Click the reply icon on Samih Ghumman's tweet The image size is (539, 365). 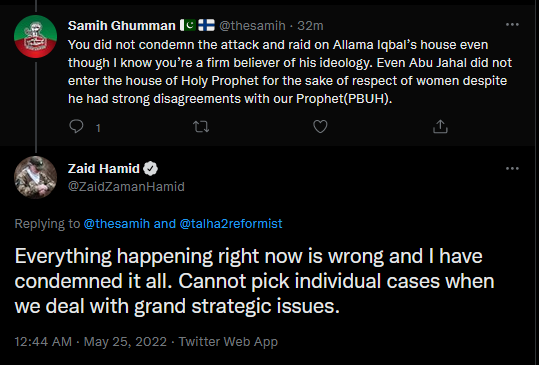pos(76,126)
